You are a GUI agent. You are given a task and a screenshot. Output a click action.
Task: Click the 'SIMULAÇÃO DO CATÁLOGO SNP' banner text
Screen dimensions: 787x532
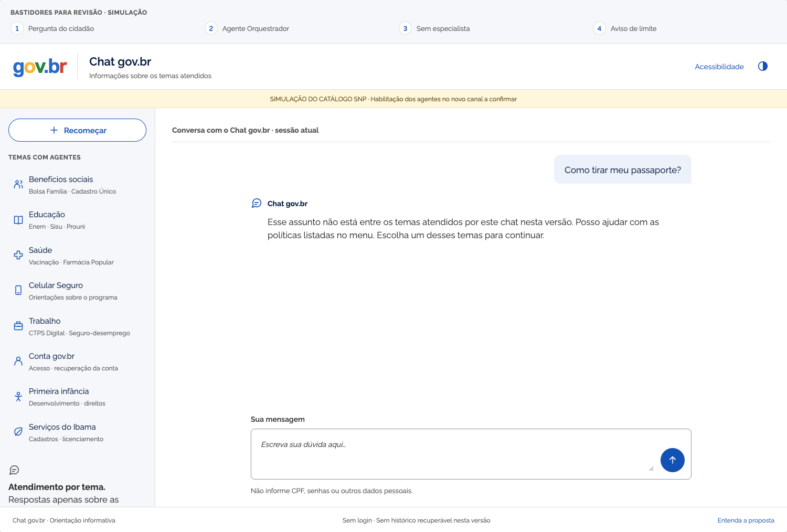(393, 99)
